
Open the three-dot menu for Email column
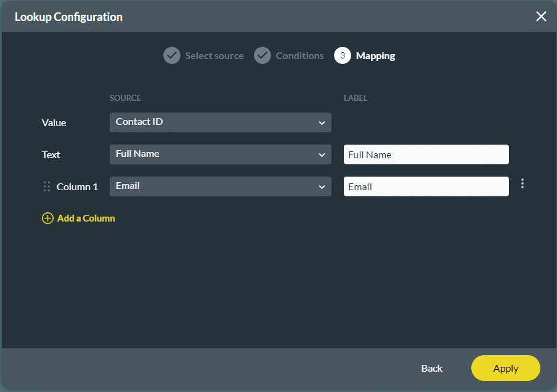[522, 183]
